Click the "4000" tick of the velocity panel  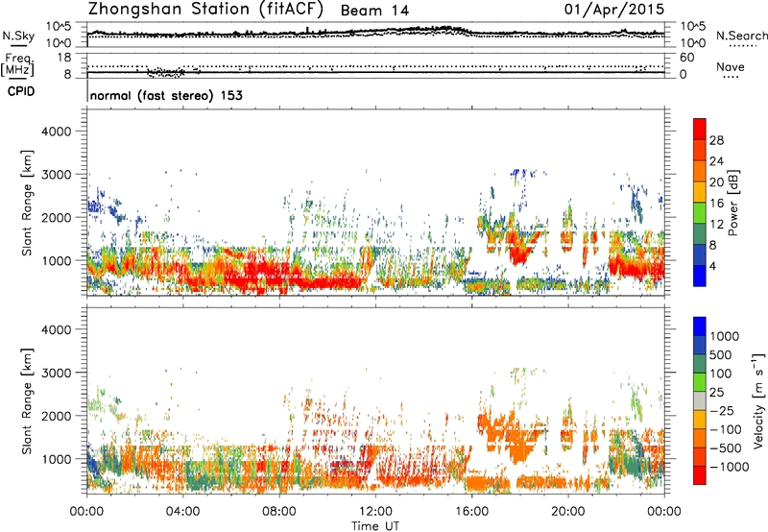pyautogui.click(x=56, y=329)
